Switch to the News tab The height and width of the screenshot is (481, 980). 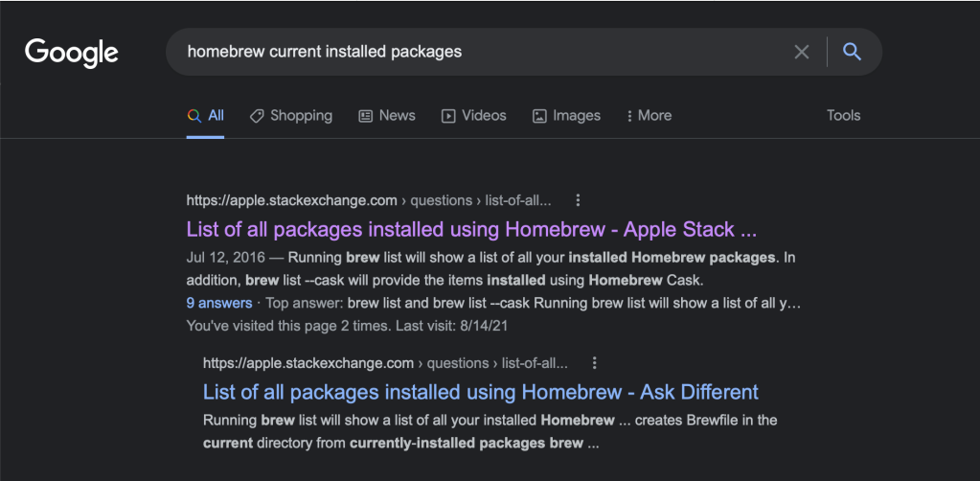397,116
